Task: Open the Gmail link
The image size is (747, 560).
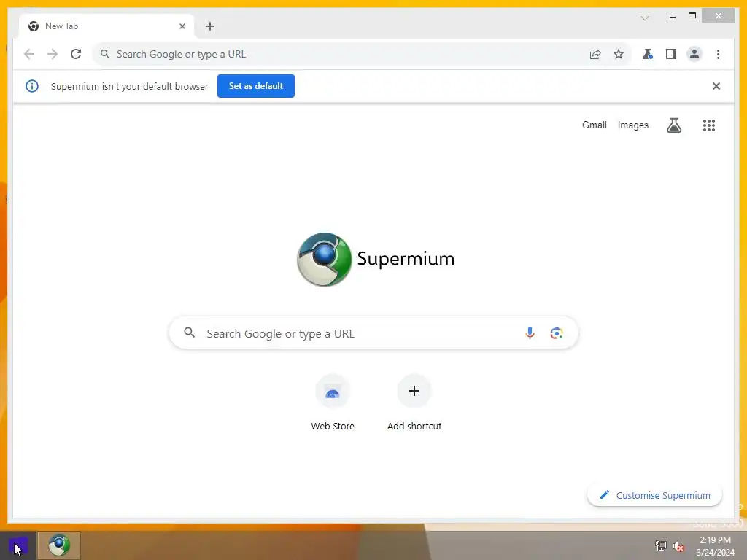Action: [x=594, y=125]
